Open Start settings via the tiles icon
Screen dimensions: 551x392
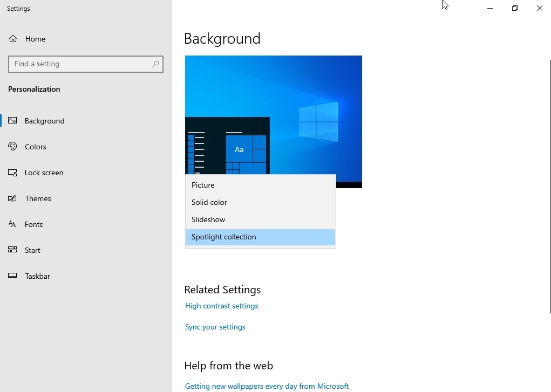pos(12,250)
